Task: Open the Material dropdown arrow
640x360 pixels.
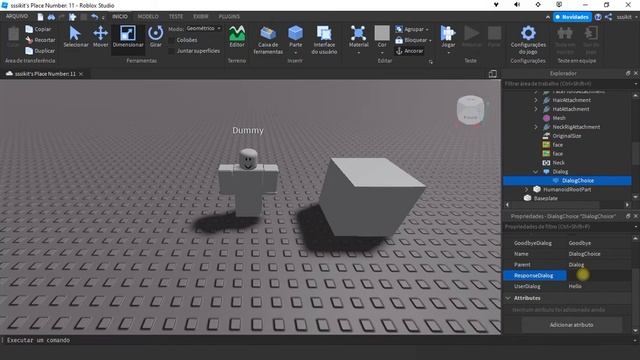Action: 358,53
